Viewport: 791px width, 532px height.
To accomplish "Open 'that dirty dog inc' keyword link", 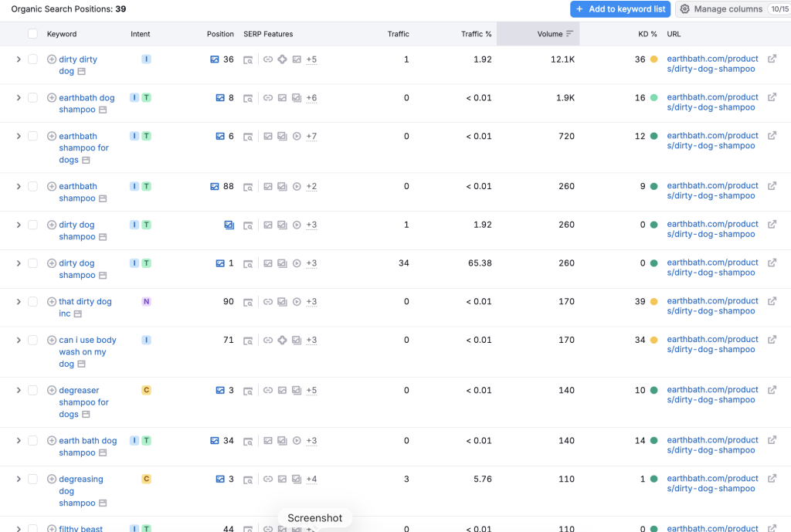I will (85, 302).
